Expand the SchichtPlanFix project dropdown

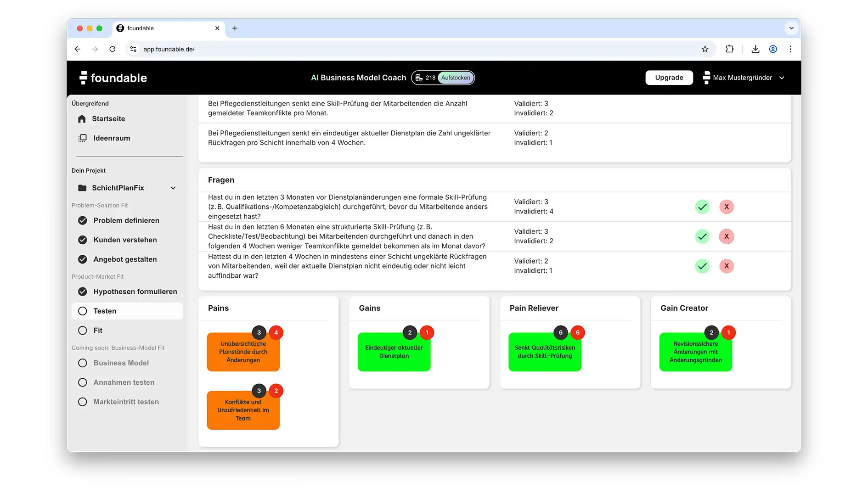point(173,188)
